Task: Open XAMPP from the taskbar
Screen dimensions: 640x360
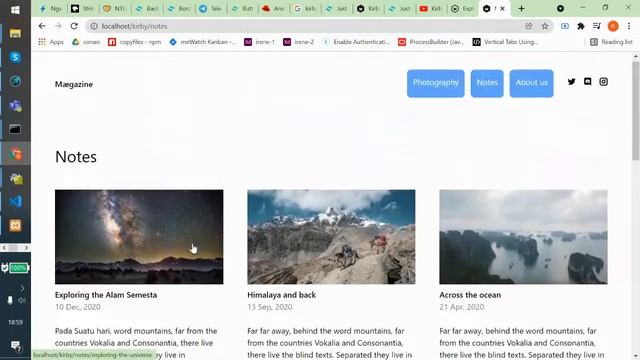Action: coord(15,225)
